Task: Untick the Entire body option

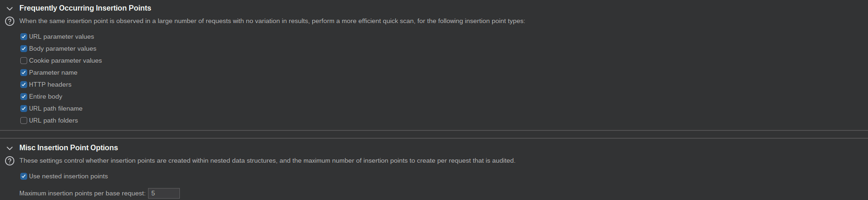Action: [x=24, y=96]
